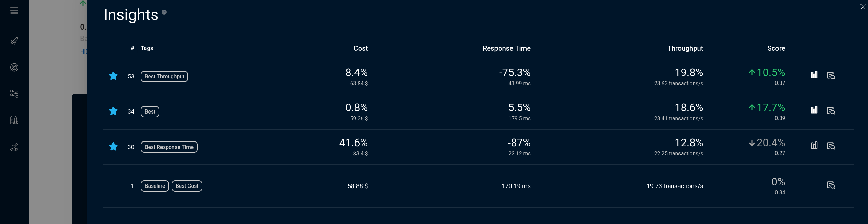The height and width of the screenshot is (224, 868).
Task: Click the Best Throughput tag
Action: pyautogui.click(x=164, y=77)
